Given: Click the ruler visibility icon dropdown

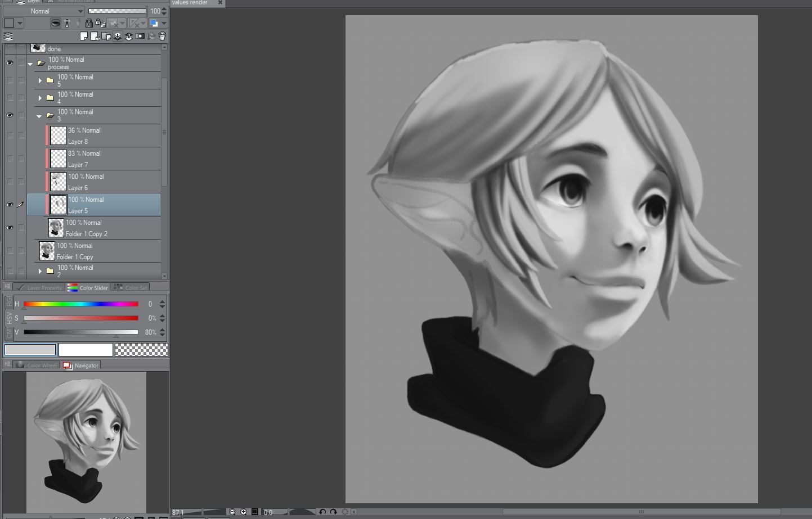Looking at the screenshot, I should (x=143, y=23).
